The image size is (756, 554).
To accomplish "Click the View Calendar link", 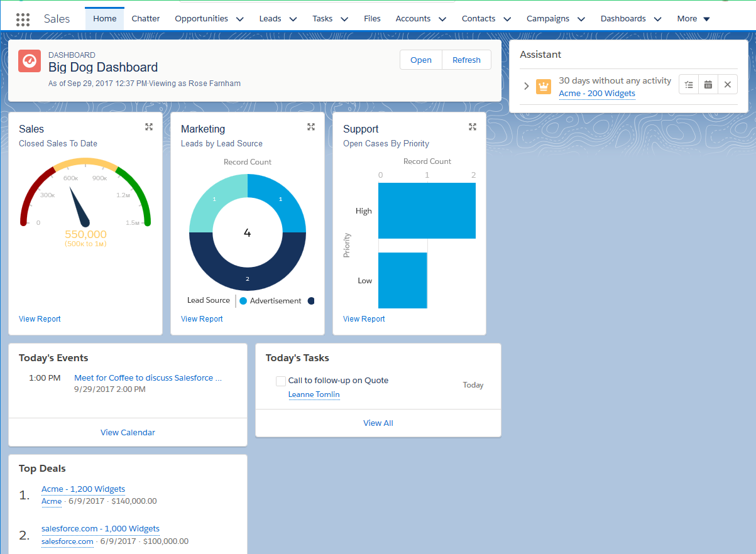I will 128,433.
